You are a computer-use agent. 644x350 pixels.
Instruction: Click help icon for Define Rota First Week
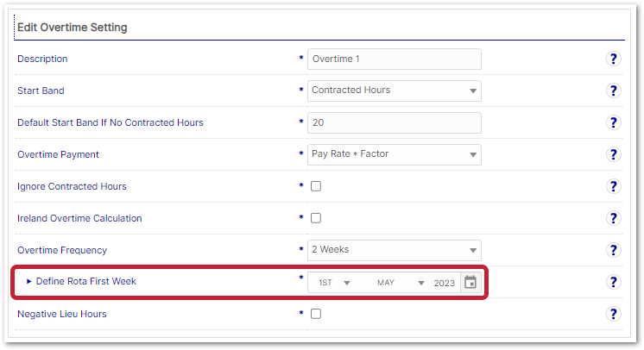click(614, 282)
